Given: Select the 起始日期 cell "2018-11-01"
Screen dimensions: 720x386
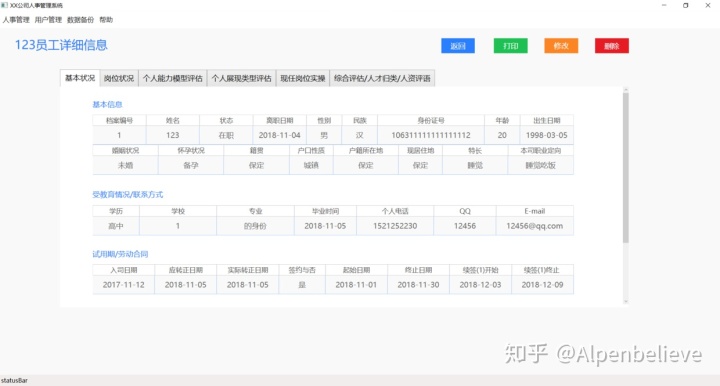Looking at the screenshot, I should pyautogui.click(x=356, y=285).
